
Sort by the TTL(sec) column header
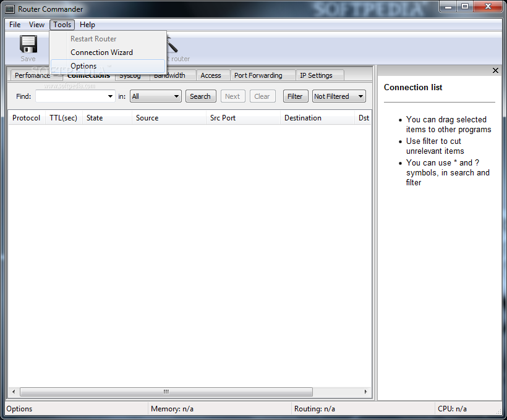tap(63, 118)
